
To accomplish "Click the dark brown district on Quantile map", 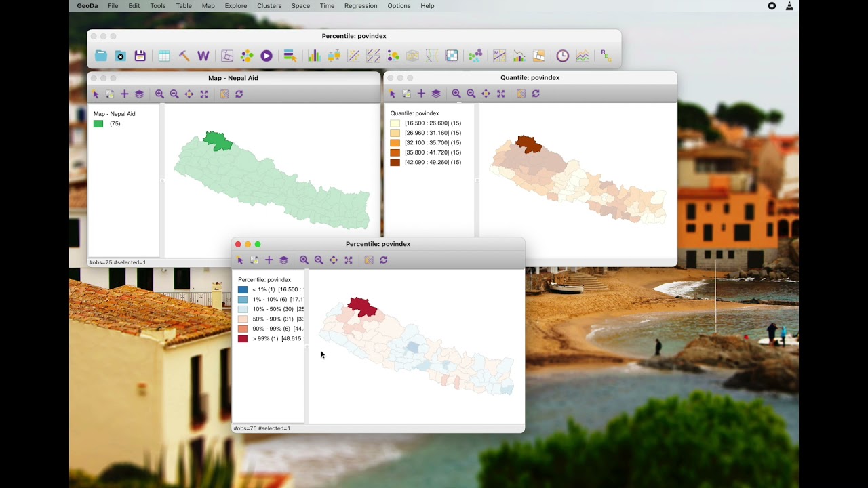I will (x=528, y=144).
